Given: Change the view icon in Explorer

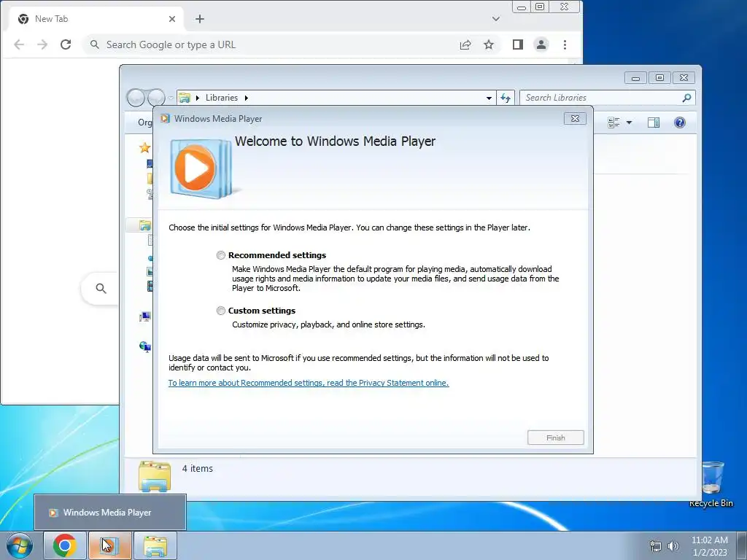Looking at the screenshot, I should coord(614,122).
